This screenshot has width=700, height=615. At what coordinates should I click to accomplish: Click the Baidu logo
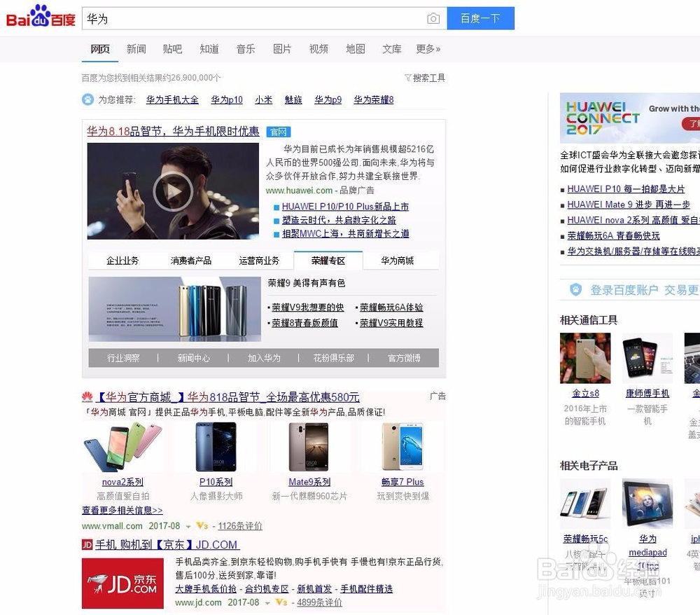[x=41, y=17]
